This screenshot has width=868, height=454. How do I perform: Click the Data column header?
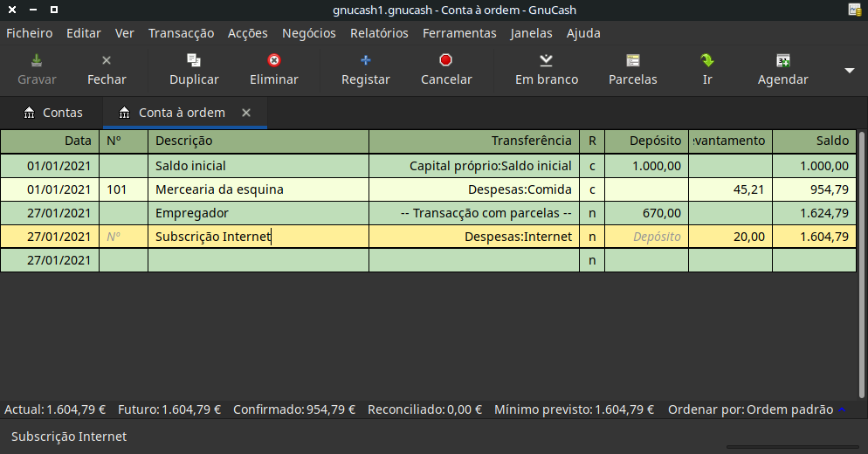pyautogui.click(x=50, y=141)
